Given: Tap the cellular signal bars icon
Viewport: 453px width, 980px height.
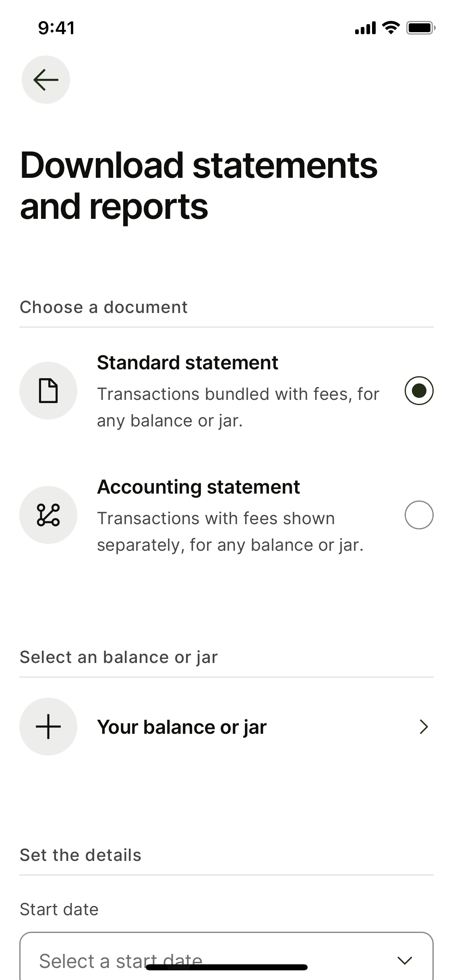Looking at the screenshot, I should [365, 28].
